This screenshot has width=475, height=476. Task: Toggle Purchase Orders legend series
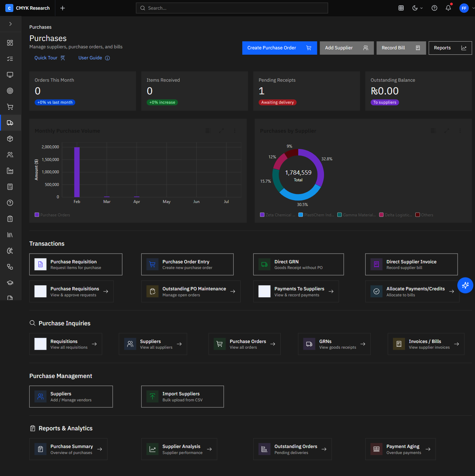tap(52, 215)
